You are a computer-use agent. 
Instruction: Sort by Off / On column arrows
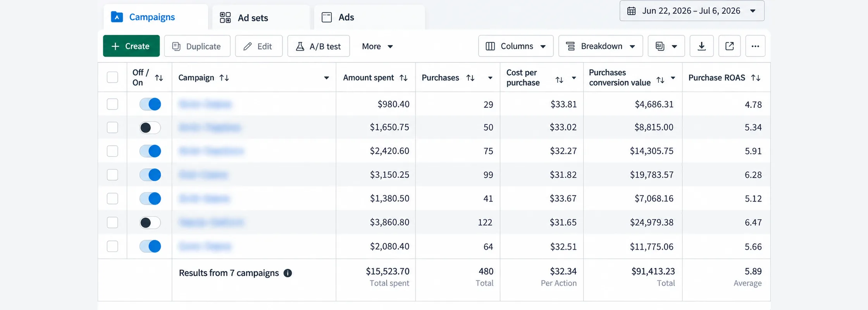[x=159, y=78]
